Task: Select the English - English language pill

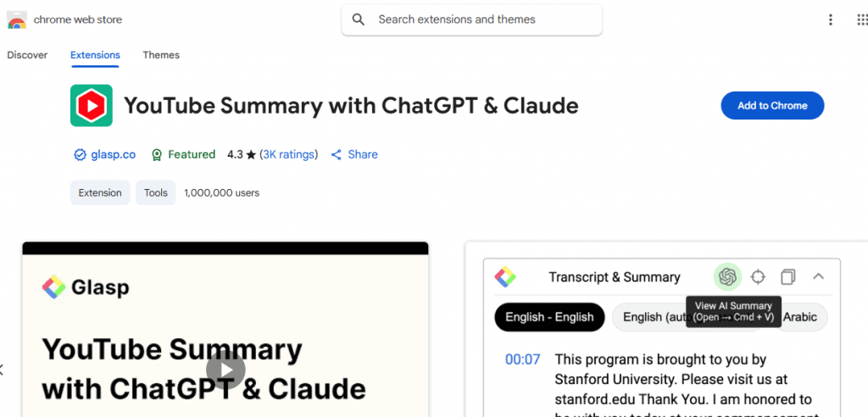Action: coord(549,317)
